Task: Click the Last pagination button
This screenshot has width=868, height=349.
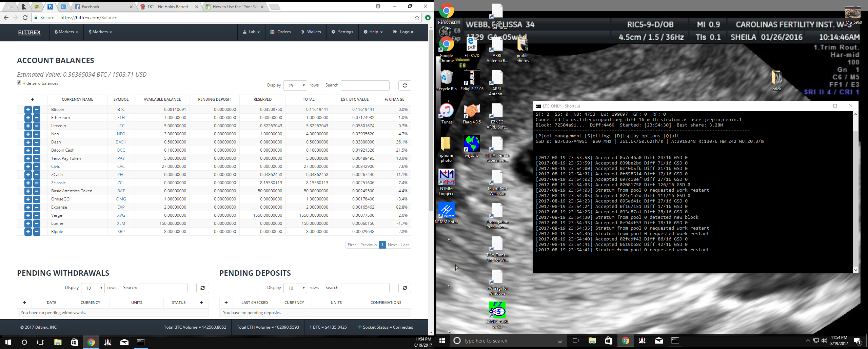Action: coord(405,245)
